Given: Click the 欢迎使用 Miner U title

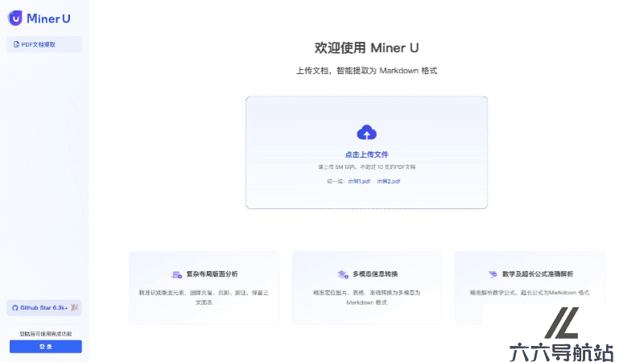Looking at the screenshot, I should pos(366,48).
